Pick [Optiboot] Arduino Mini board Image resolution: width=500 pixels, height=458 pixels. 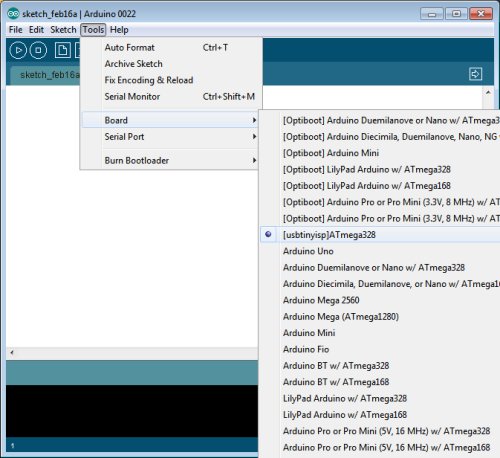pyautogui.click(x=380, y=153)
